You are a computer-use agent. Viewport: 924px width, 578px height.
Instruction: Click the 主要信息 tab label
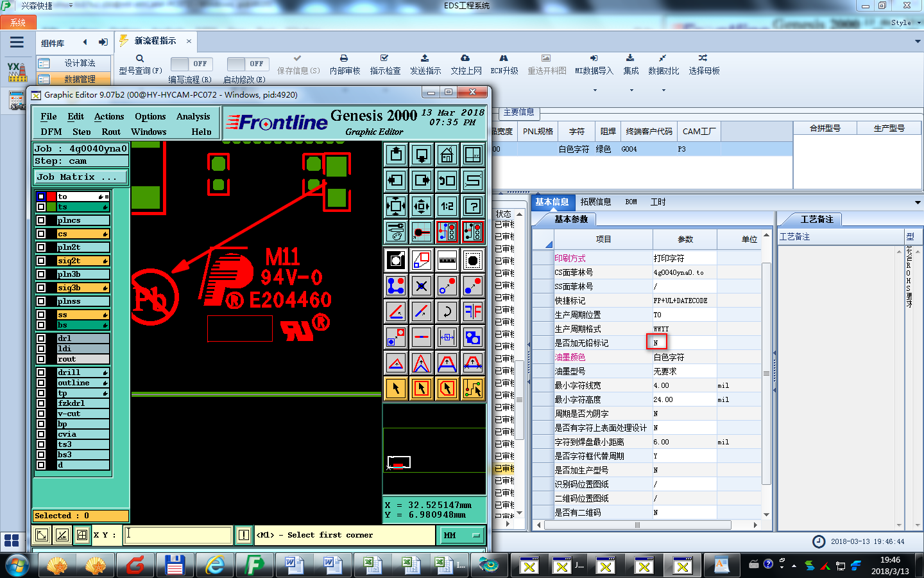click(x=518, y=112)
